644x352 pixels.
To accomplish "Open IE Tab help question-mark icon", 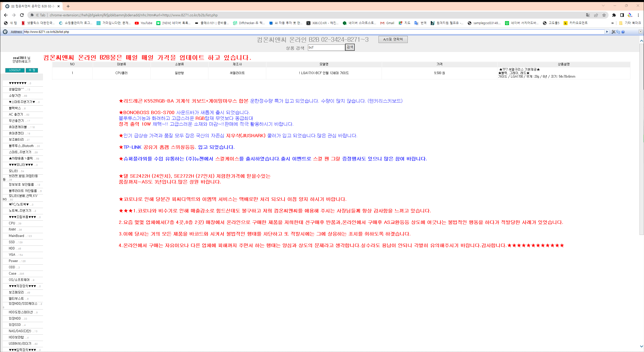I will pyautogui.click(x=623, y=32).
